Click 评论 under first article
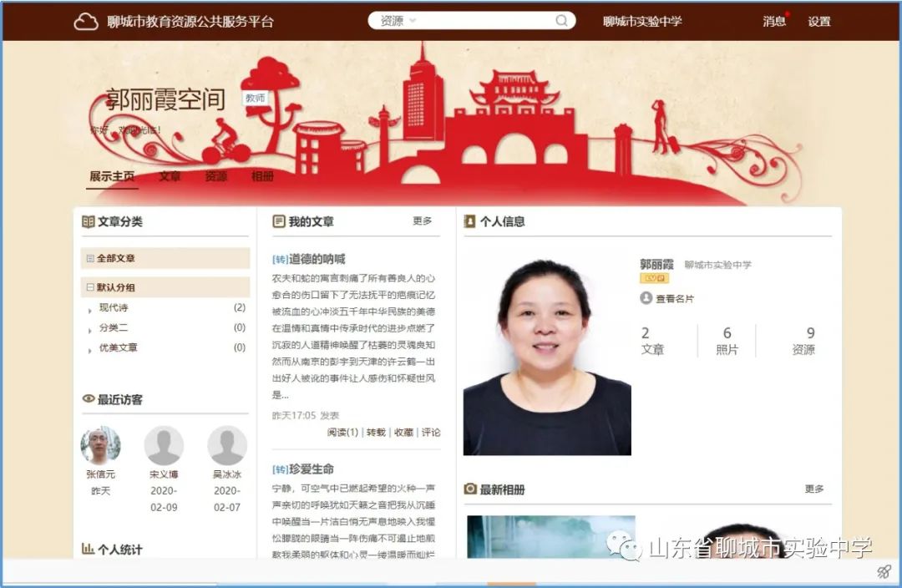902x588 pixels. click(x=431, y=432)
